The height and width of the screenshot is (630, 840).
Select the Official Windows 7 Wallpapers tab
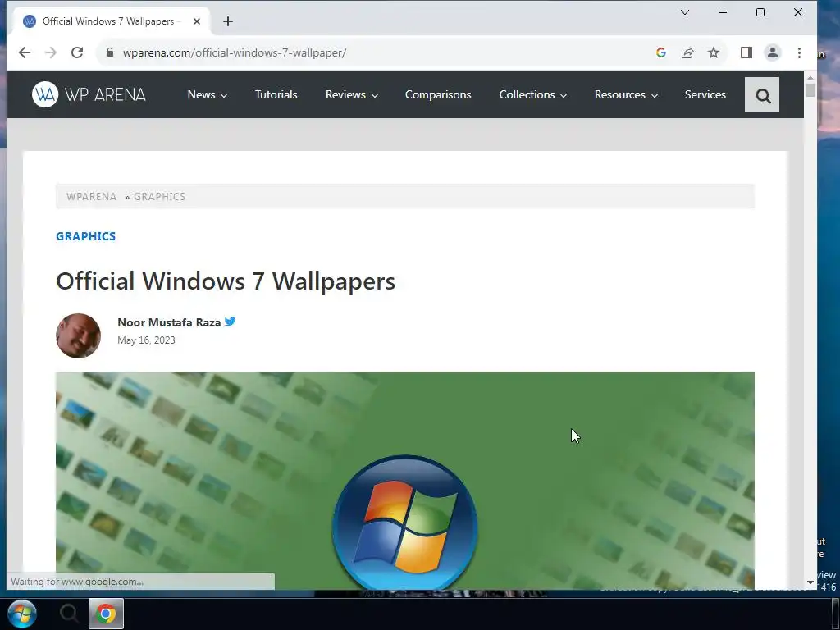[112, 21]
